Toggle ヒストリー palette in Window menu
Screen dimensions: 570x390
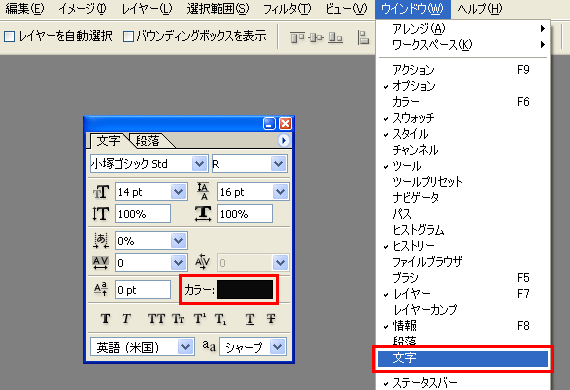click(413, 246)
